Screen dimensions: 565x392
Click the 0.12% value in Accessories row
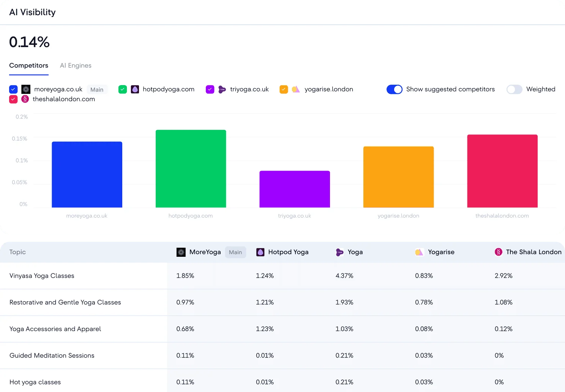[503, 329]
